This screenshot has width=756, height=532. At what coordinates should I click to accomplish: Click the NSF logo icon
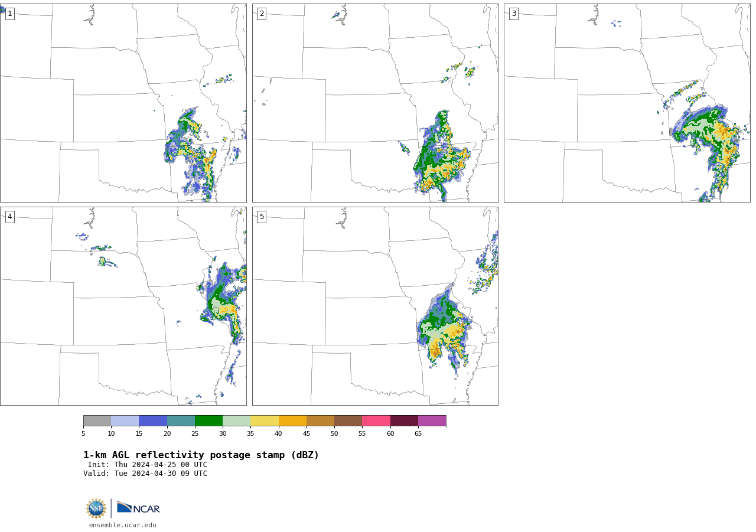pos(96,508)
